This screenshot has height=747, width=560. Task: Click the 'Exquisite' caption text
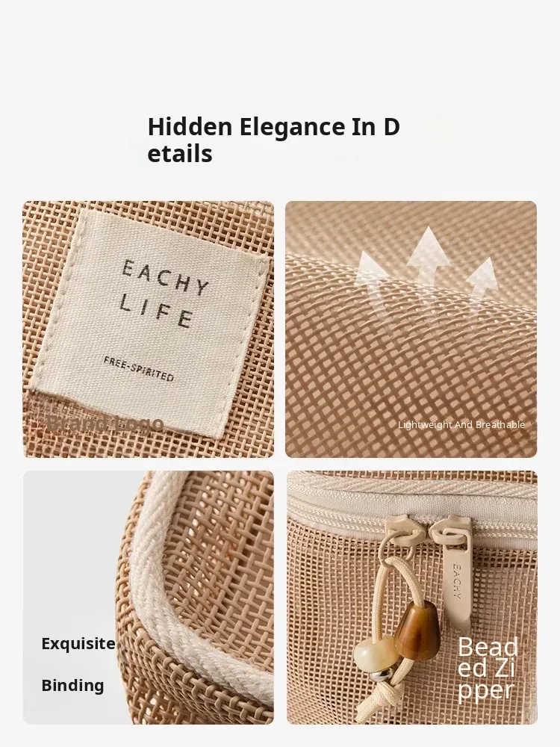click(78, 644)
